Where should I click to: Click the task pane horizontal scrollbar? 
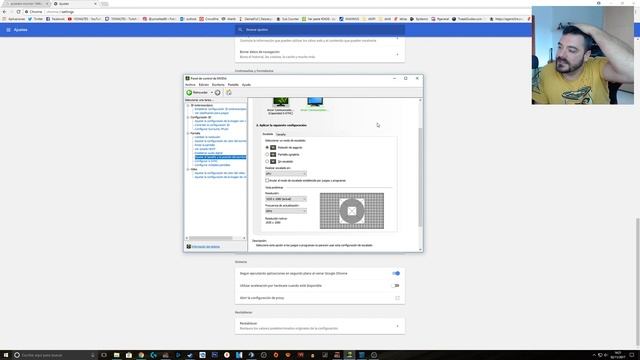pos(211,238)
